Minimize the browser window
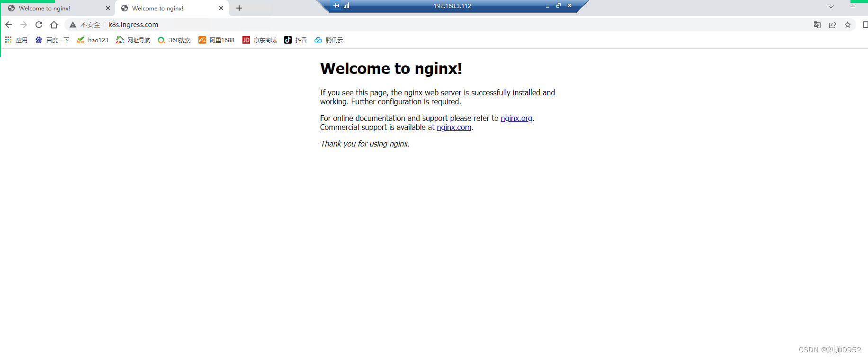868x358 pixels. [853, 7]
